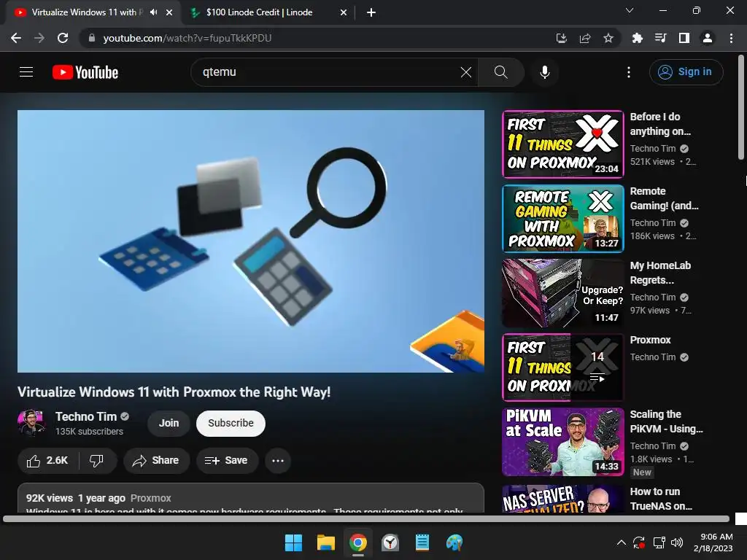Image resolution: width=747 pixels, height=560 pixels.
Task: Like the video with 2.6K likes
Action: 47,461
